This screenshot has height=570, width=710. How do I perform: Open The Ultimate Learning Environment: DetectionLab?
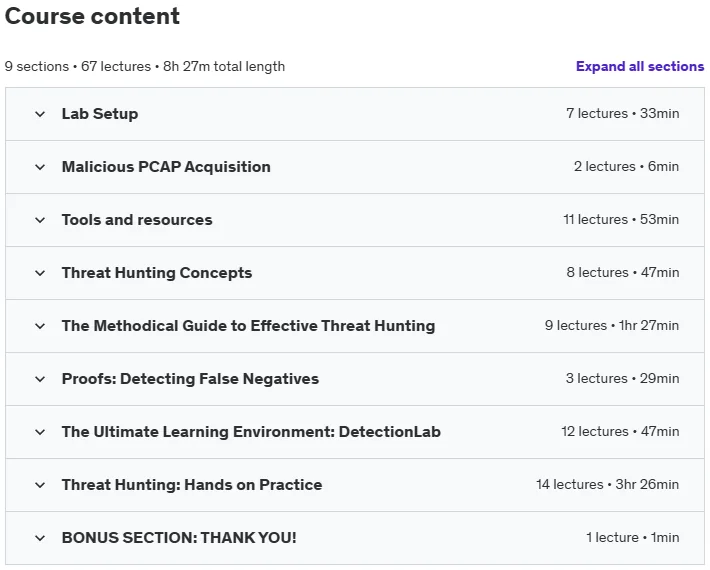tap(251, 431)
